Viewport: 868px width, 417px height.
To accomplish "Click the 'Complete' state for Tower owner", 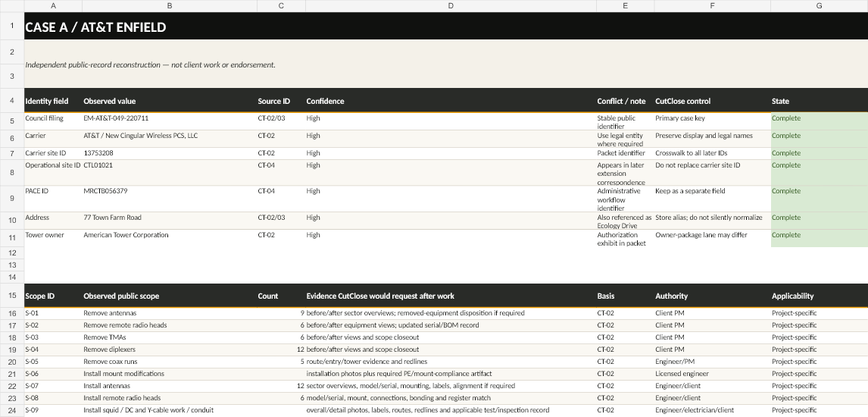I will [820, 238].
